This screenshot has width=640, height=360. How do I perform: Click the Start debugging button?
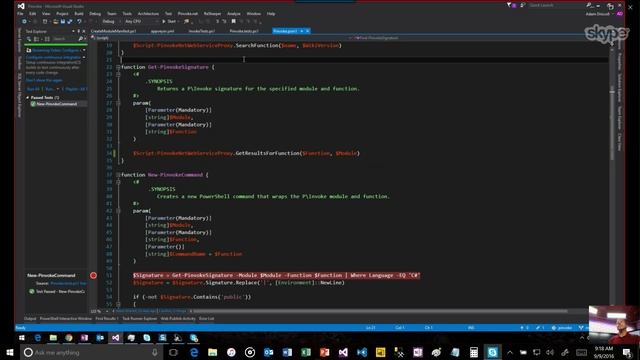pyautogui.click(x=169, y=21)
